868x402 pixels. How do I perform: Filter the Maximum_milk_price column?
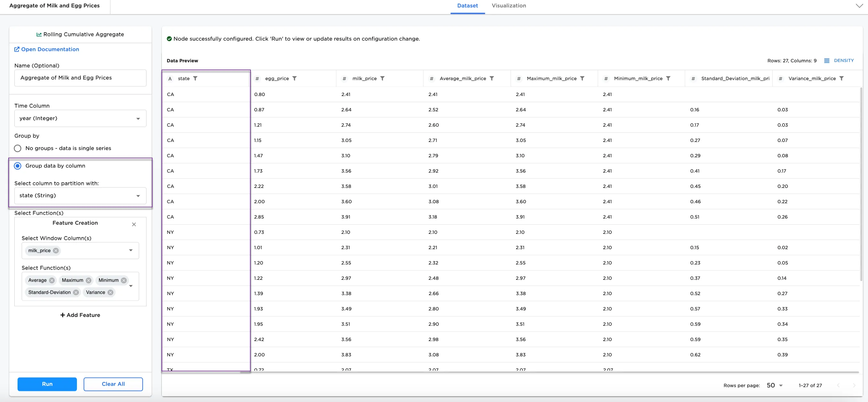tap(582, 78)
